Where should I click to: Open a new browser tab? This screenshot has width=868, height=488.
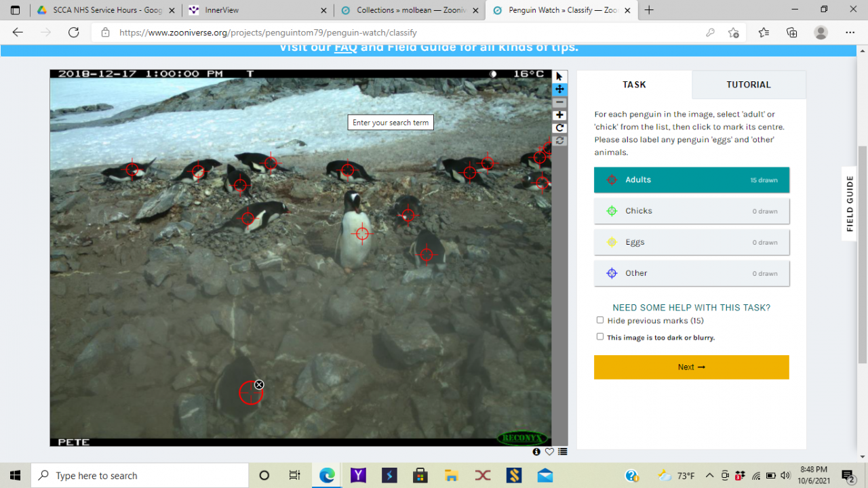coord(649,10)
